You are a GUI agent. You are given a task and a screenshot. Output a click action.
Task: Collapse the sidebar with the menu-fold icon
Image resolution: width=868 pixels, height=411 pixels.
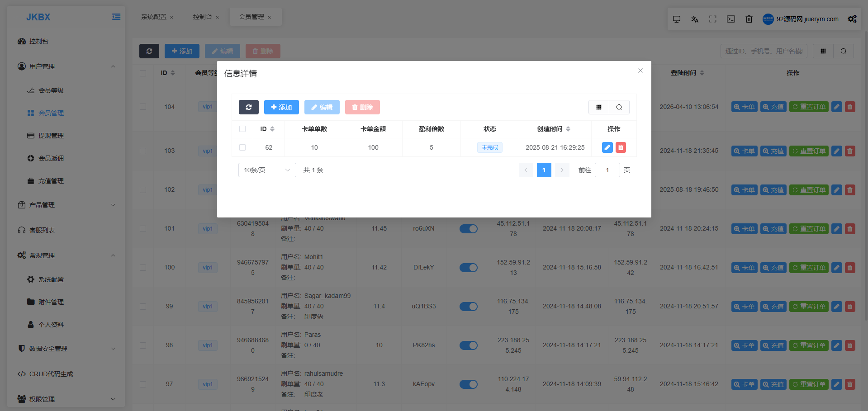pyautogui.click(x=116, y=17)
